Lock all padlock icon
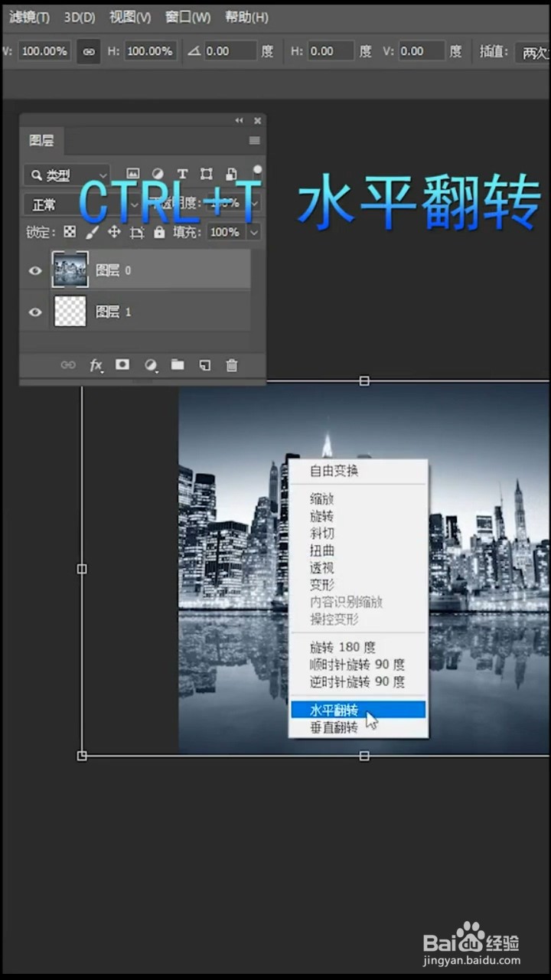551x980 pixels. pos(159,232)
